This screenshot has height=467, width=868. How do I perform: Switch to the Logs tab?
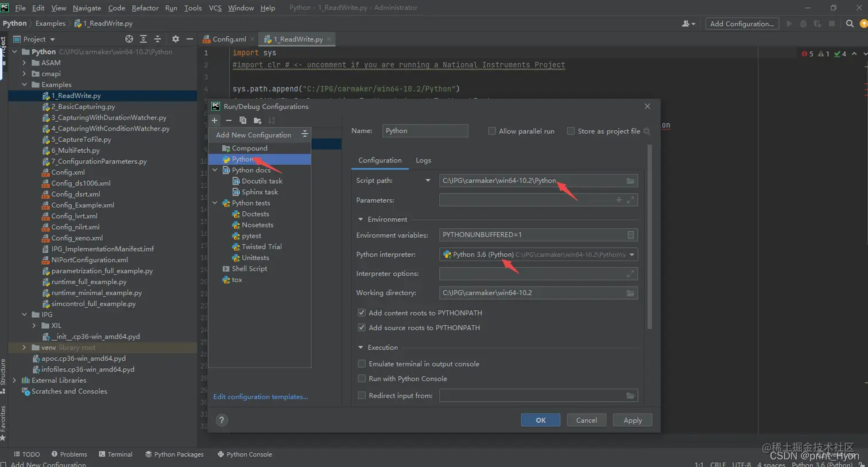coord(423,160)
